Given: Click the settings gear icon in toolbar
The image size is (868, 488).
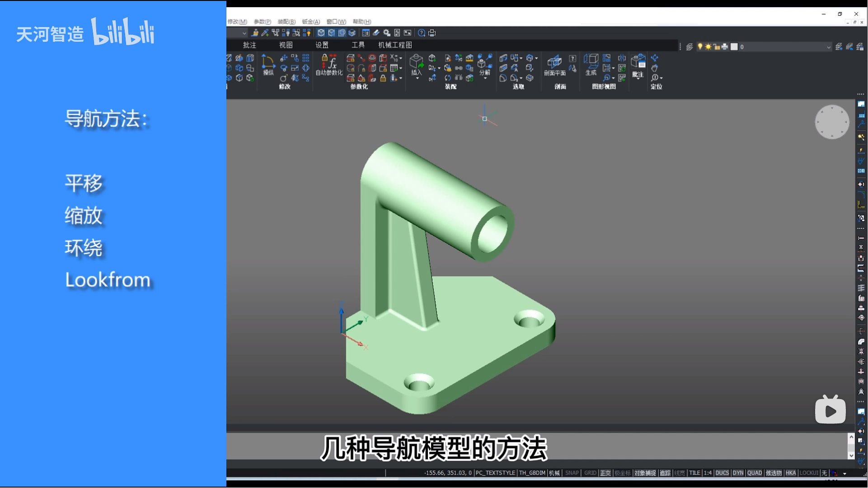Looking at the screenshot, I should [x=387, y=33].
